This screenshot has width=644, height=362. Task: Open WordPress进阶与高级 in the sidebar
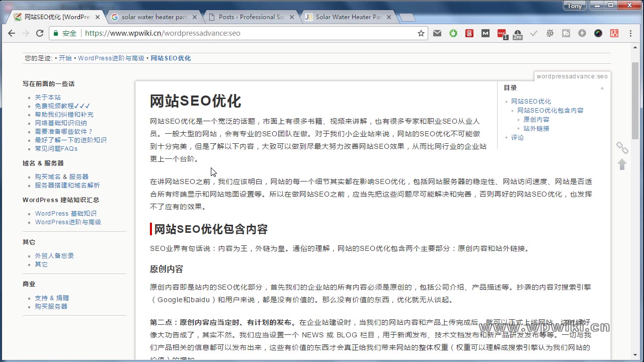click(x=68, y=222)
